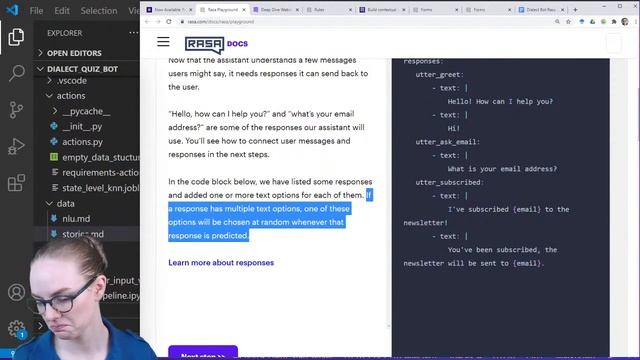Switch to the Build contextual tab
640x360 pixels.
[x=382, y=10]
